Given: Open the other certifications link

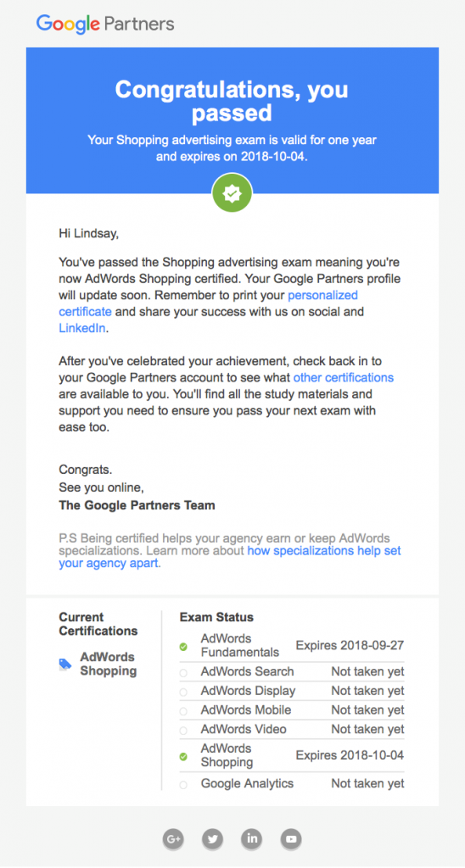Looking at the screenshot, I should point(344,377).
